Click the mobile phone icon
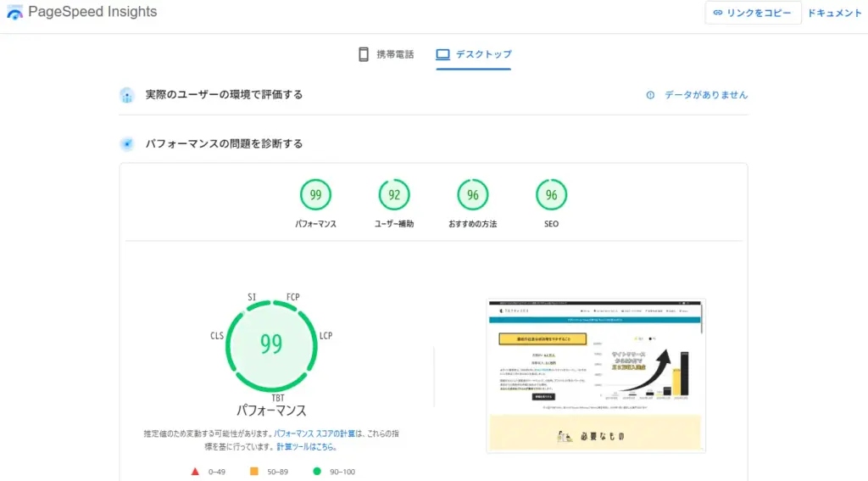The width and height of the screenshot is (868, 481). click(x=364, y=54)
